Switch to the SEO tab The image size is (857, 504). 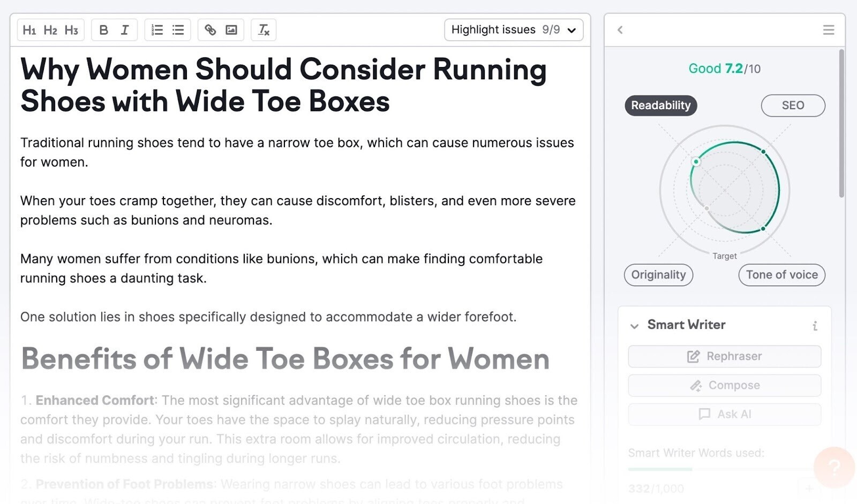tap(793, 106)
